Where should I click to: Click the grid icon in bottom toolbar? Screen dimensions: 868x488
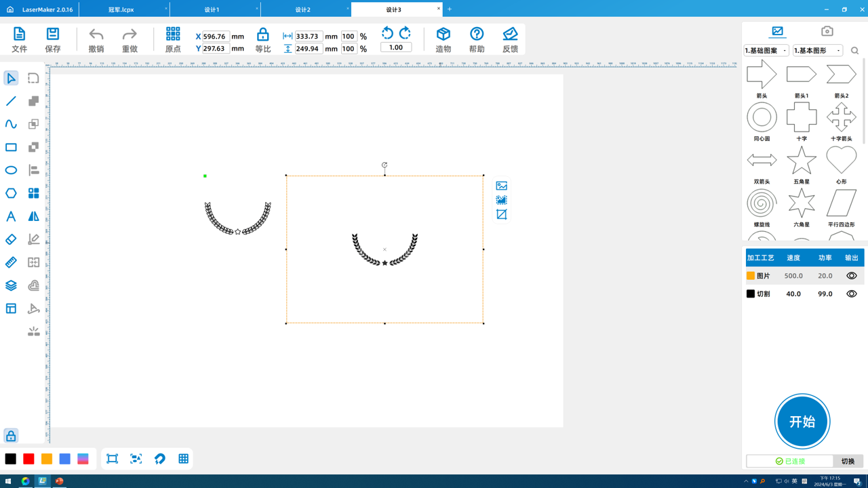183,459
